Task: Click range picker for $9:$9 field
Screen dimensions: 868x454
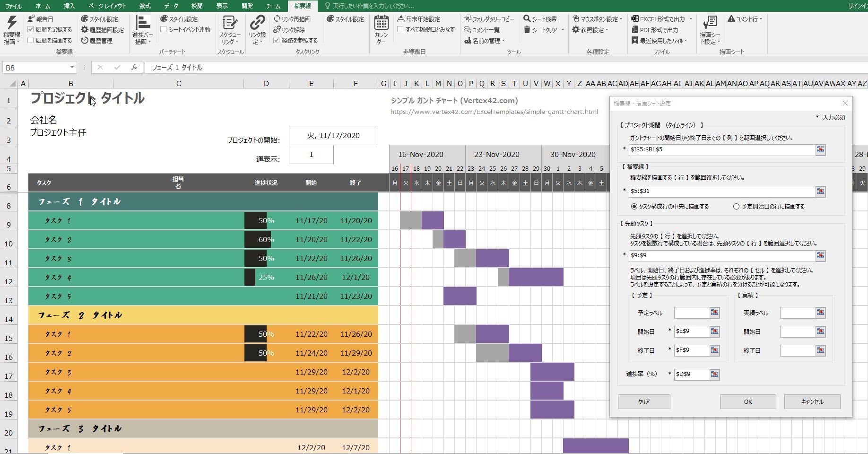Action: (821, 256)
